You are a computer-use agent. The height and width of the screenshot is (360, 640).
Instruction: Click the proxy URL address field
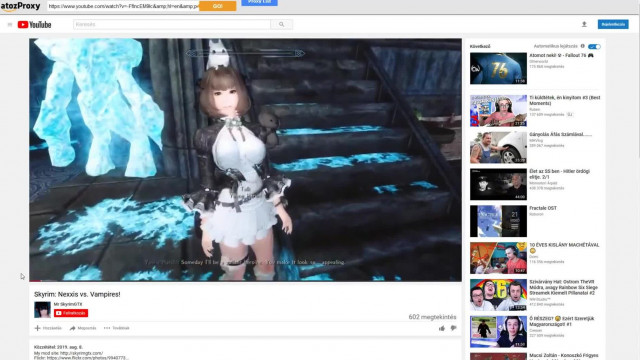[x=123, y=6]
